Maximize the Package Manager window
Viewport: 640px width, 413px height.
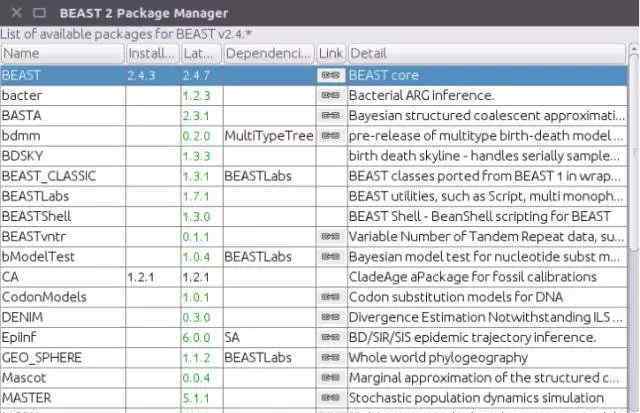coord(39,13)
